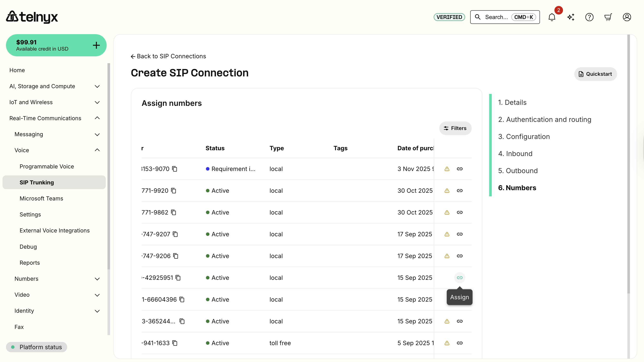The height and width of the screenshot is (362, 644).
Task: Open the shopping cart icon
Action: 608,17
